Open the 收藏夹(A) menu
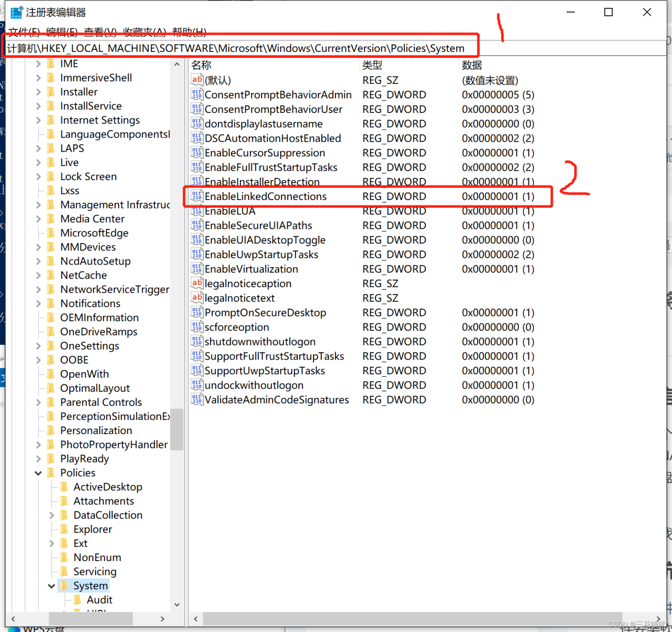Viewport: 672px width, 632px height. coord(145,33)
